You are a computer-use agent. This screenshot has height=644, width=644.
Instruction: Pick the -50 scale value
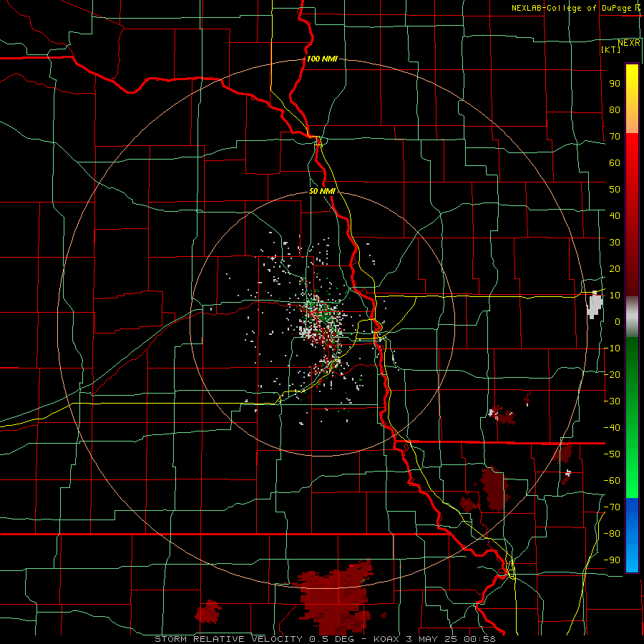pos(612,454)
